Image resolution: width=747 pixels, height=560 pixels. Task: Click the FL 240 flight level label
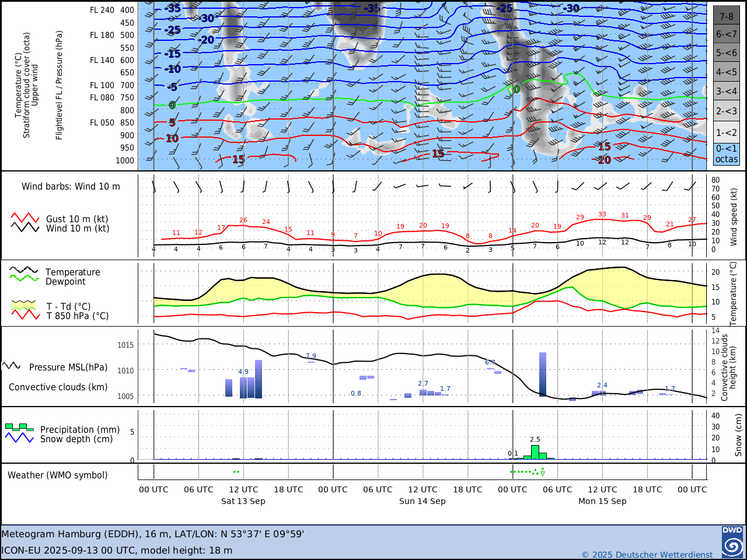(102, 10)
